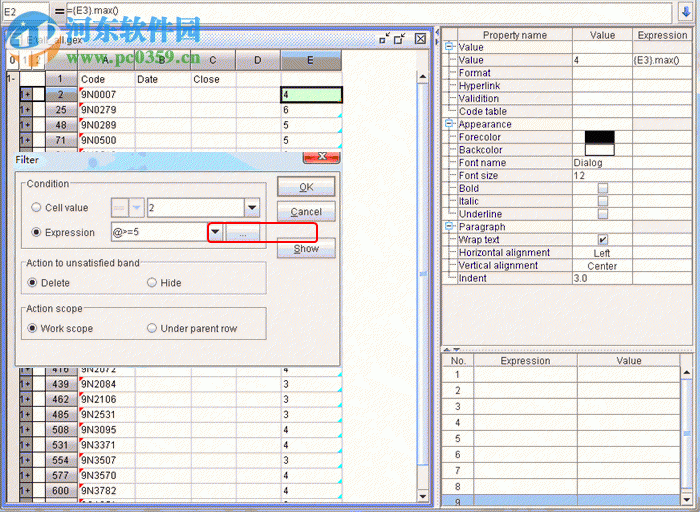Select column E header
Image resolution: width=700 pixels, height=512 pixels.
pos(311,60)
